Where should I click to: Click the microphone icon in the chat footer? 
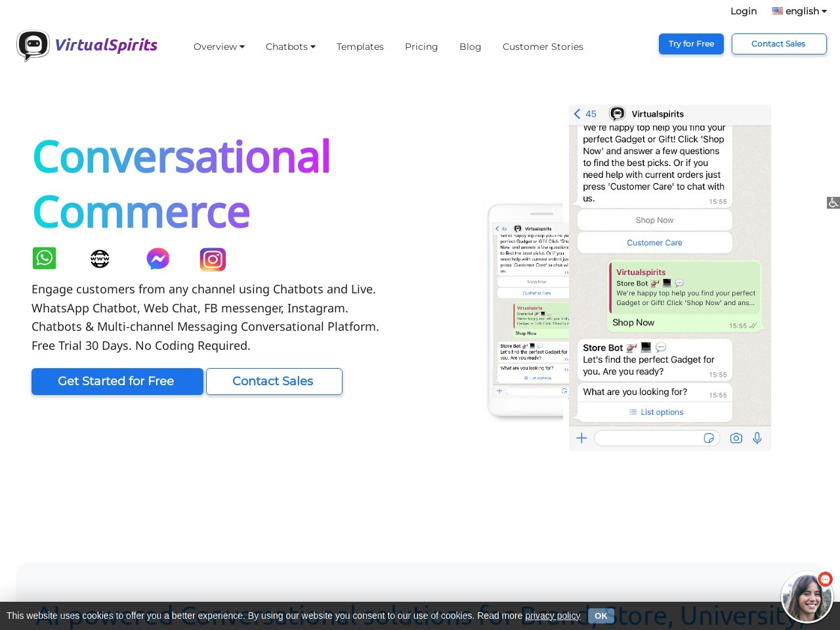[x=757, y=438]
